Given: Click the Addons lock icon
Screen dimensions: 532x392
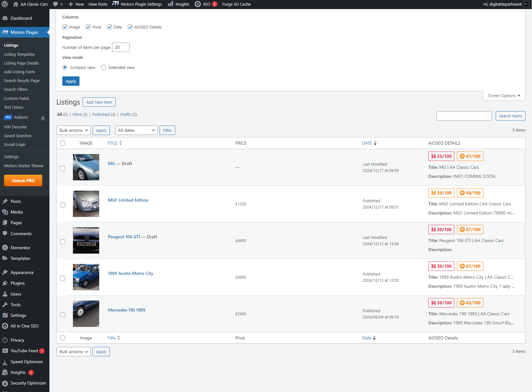Looking at the screenshot, I should point(43,118).
